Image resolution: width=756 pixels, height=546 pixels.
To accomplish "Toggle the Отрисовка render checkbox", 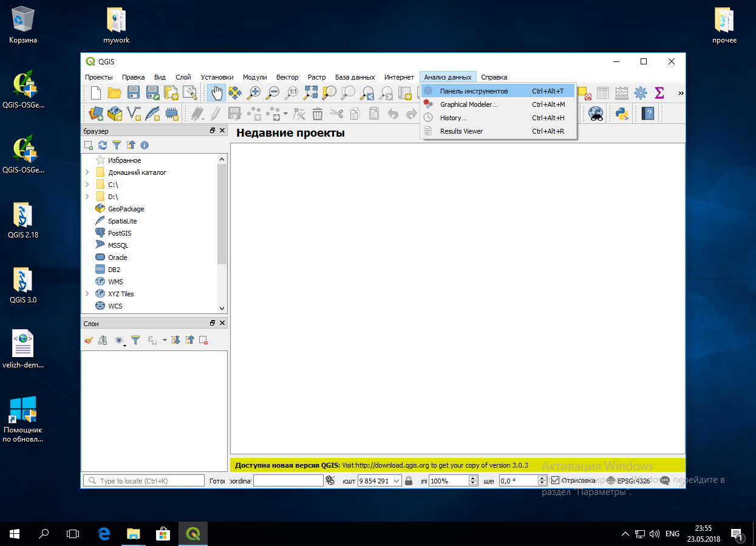I will [555, 480].
